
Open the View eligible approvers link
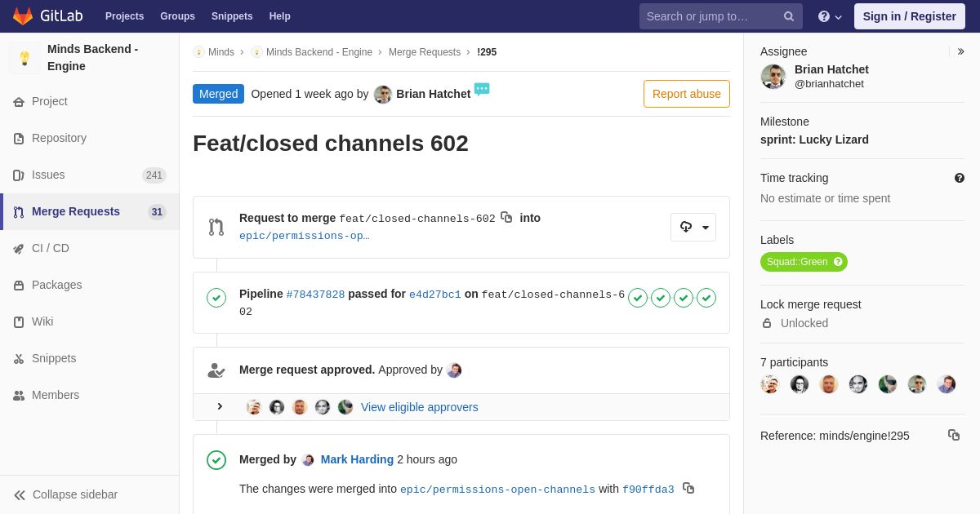tap(420, 407)
